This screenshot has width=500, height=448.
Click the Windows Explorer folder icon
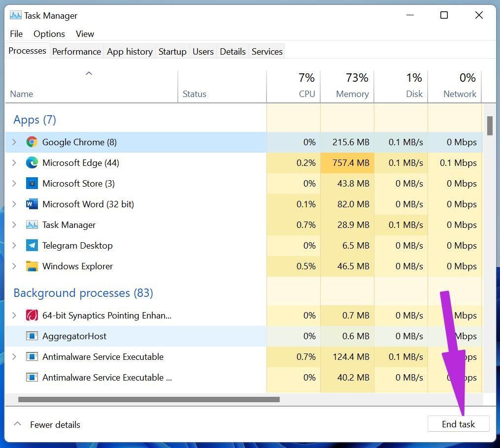(32, 266)
